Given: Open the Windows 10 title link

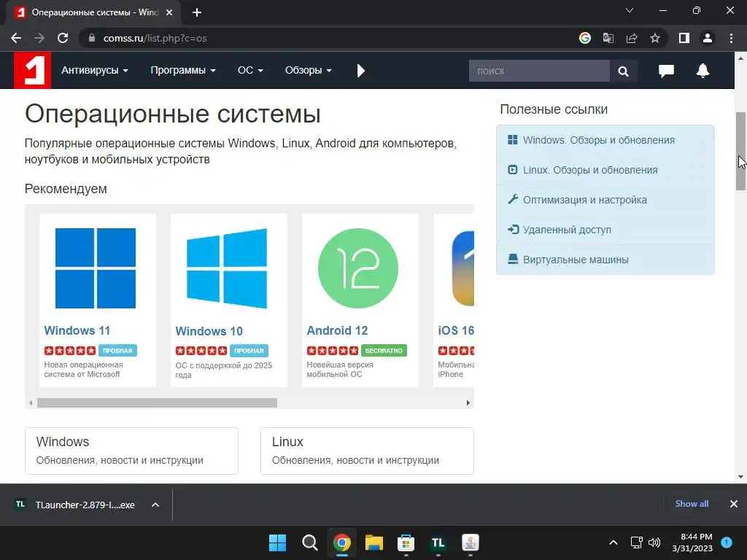Looking at the screenshot, I should click(x=209, y=331).
